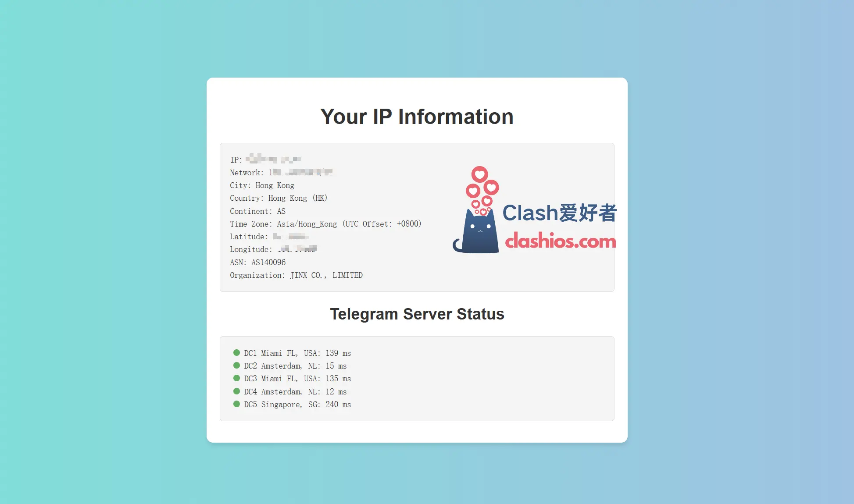Click the Longitude line
Screen dimensions: 854x504
tap(273, 249)
